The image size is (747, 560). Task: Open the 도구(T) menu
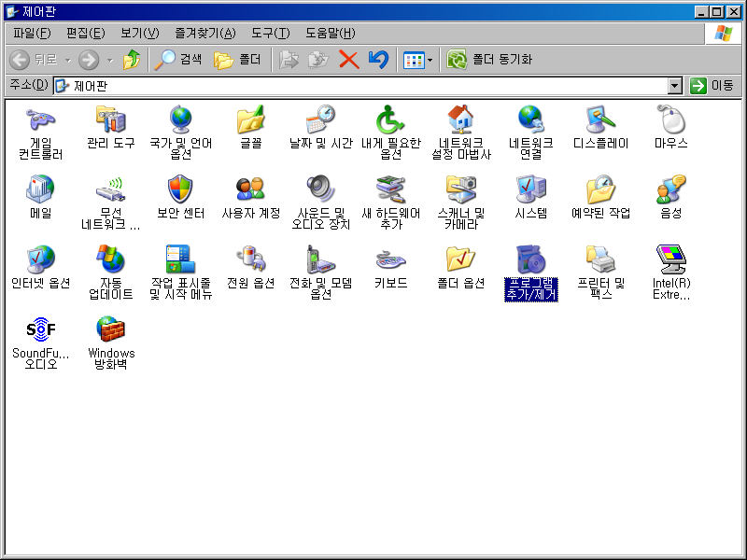click(x=271, y=33)
